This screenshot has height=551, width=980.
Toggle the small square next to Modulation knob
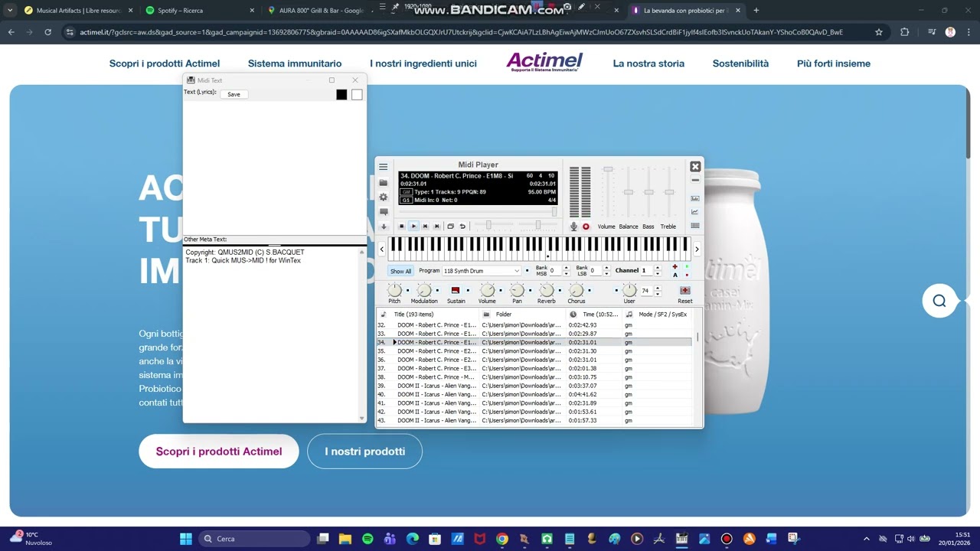point(437,291)
